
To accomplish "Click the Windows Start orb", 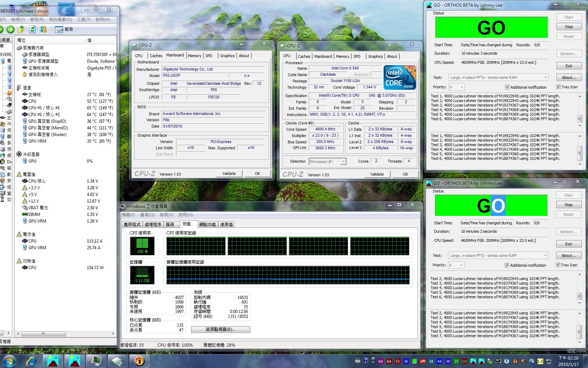I will 9,361.
